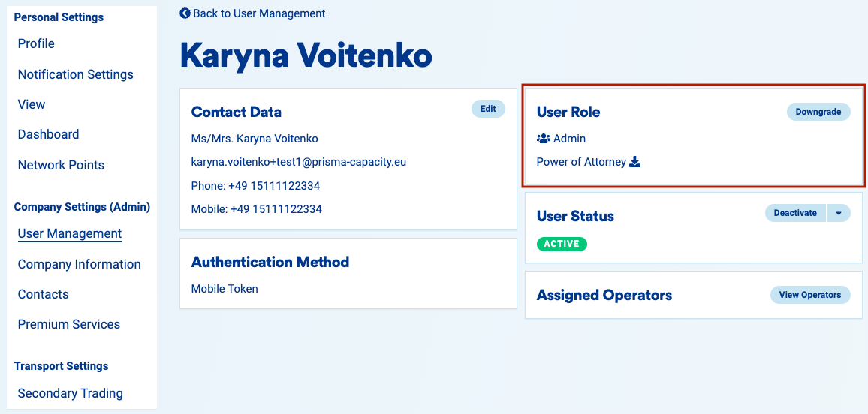Screen dimensions: 868x414
Task: Select User Management in sidebar
Action: click(x=70, y=233)
